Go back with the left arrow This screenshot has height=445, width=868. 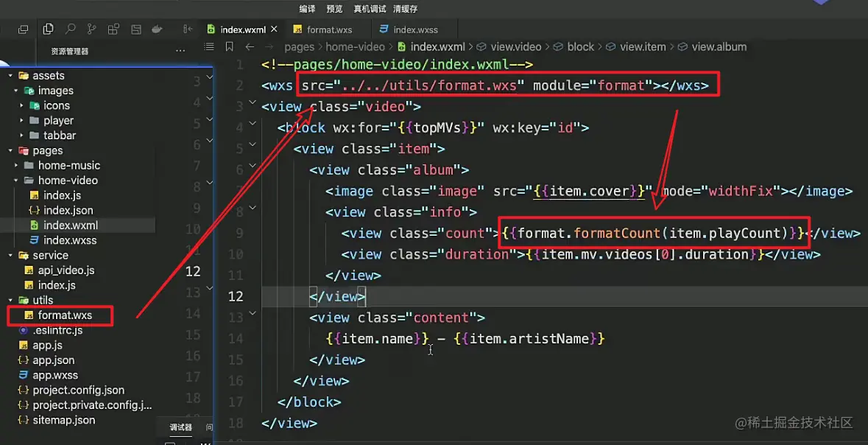tap(250, 47)
